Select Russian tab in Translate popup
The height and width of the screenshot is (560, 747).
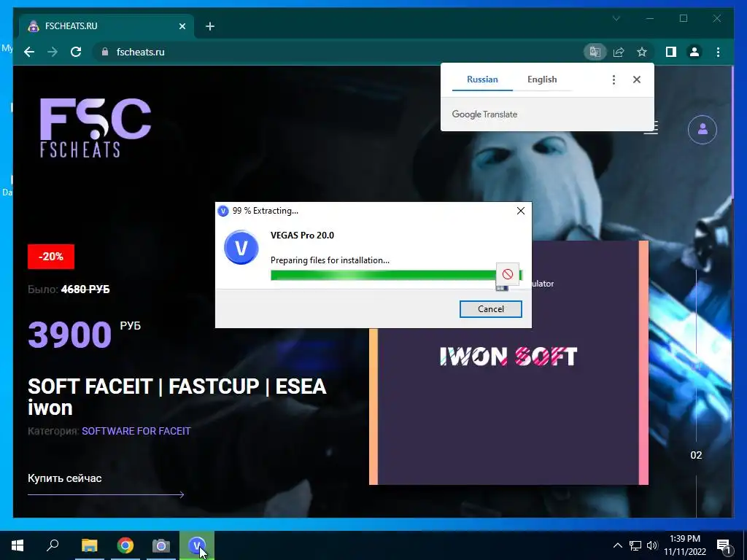coord(482,79)
